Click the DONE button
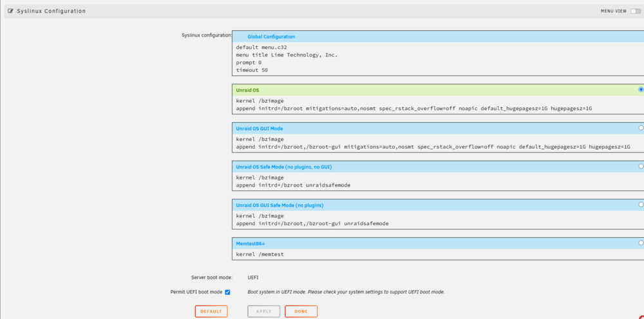 pos(301,312)
